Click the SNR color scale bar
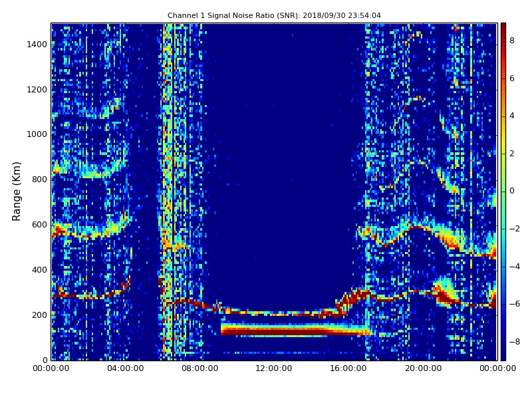This screenshot has width=532, height=399. (x=503, y=192)
